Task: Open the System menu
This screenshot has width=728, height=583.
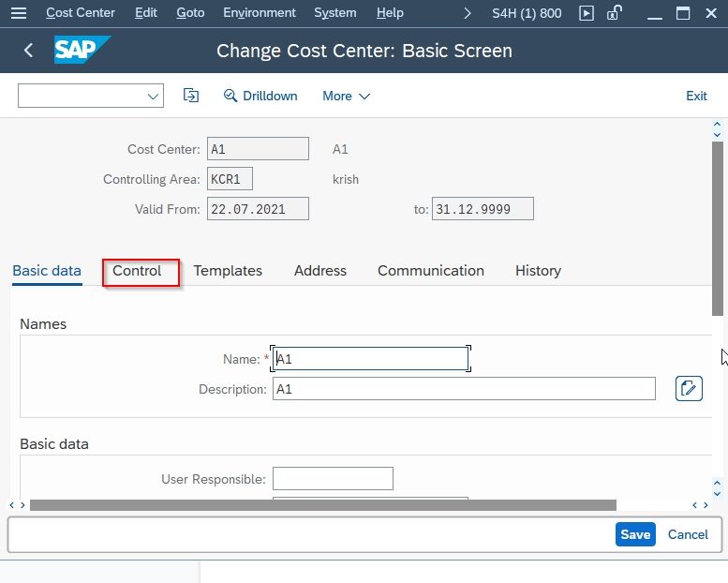Action: point(335,12)
